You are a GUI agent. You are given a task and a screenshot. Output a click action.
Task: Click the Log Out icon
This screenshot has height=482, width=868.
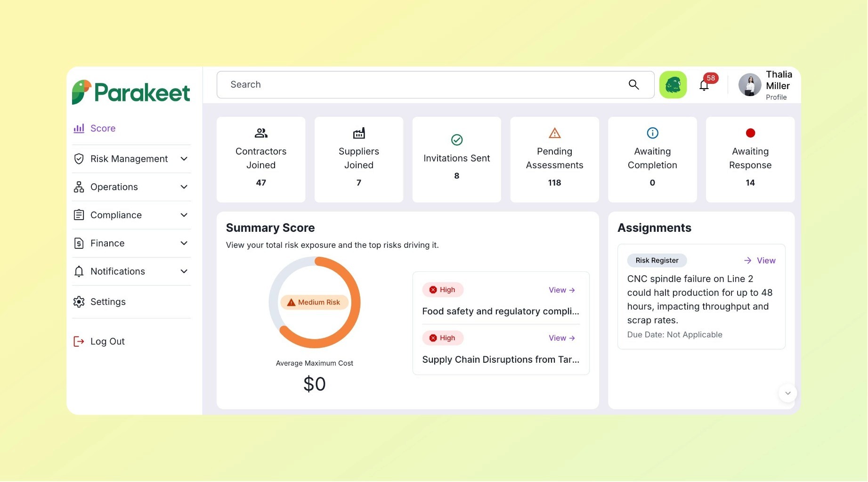pos(78,341)
